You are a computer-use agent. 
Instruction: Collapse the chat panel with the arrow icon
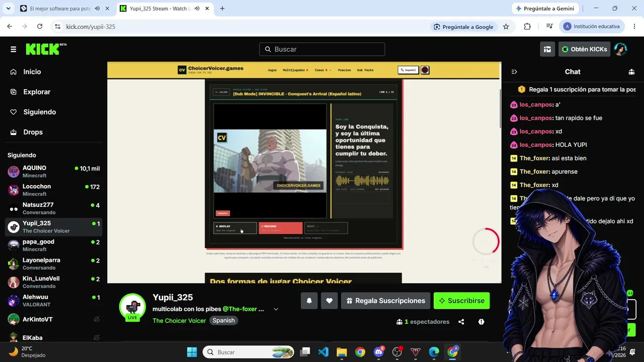514,72
